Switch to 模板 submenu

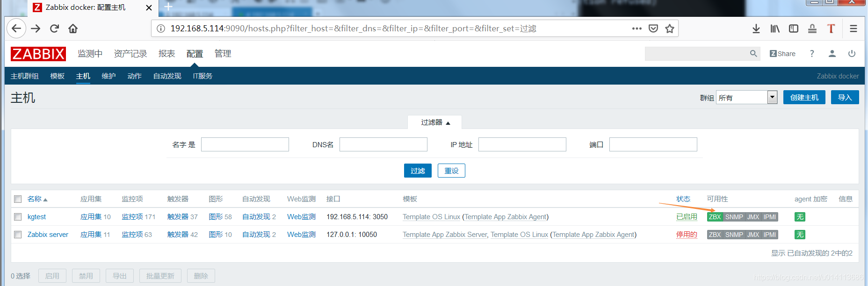(58, 76)
